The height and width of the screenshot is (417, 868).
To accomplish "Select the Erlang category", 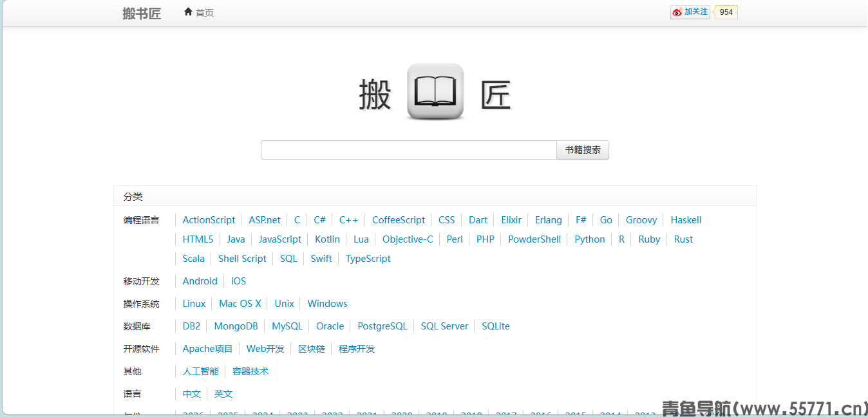I will pyautogui.click(x=548, y=220).
